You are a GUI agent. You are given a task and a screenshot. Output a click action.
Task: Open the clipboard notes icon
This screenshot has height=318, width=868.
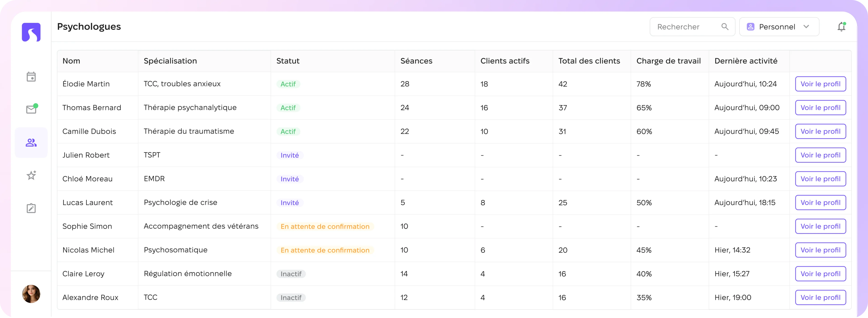pyautogui.click(x=31, y=208)
